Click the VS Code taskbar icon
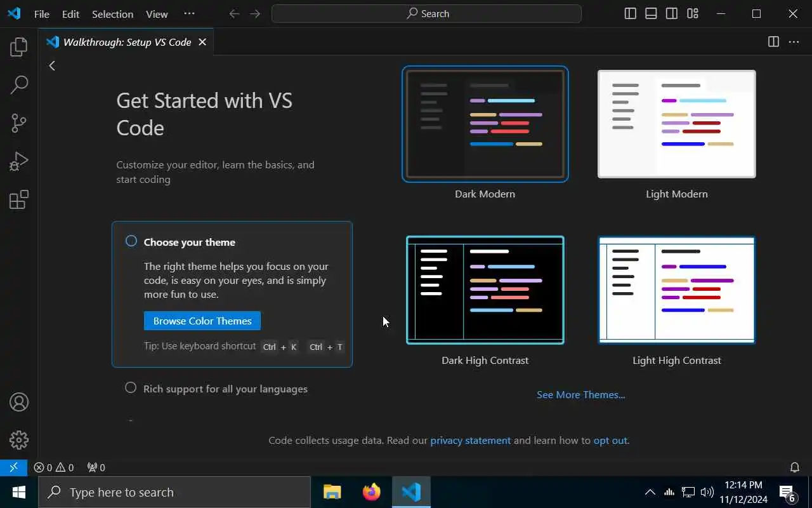Image resolution: width=812 pixels, height=508 pixels. tap(411, 492)
